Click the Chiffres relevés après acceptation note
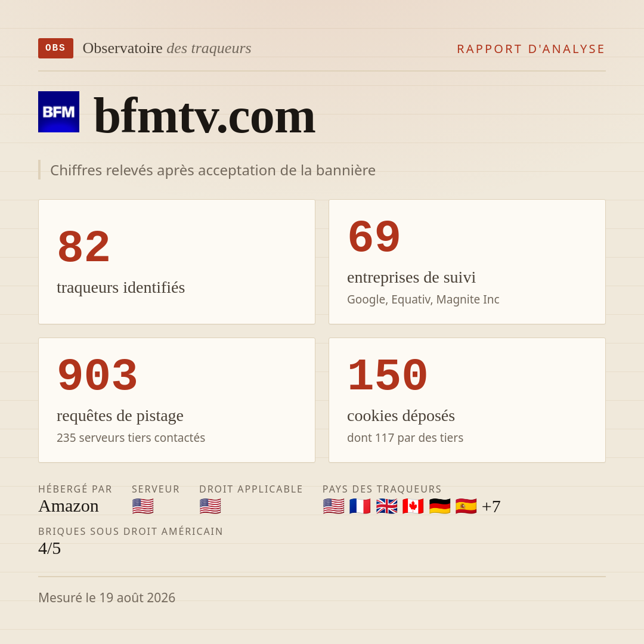This screenshot has height=644, width=644. 213,170
